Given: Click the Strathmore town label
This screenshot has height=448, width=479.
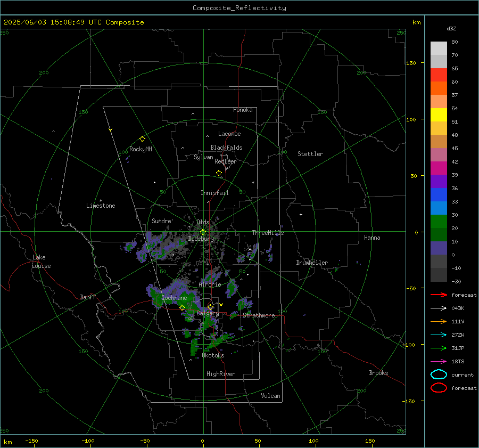Looking at the screenshot, I should coord(259,315).
